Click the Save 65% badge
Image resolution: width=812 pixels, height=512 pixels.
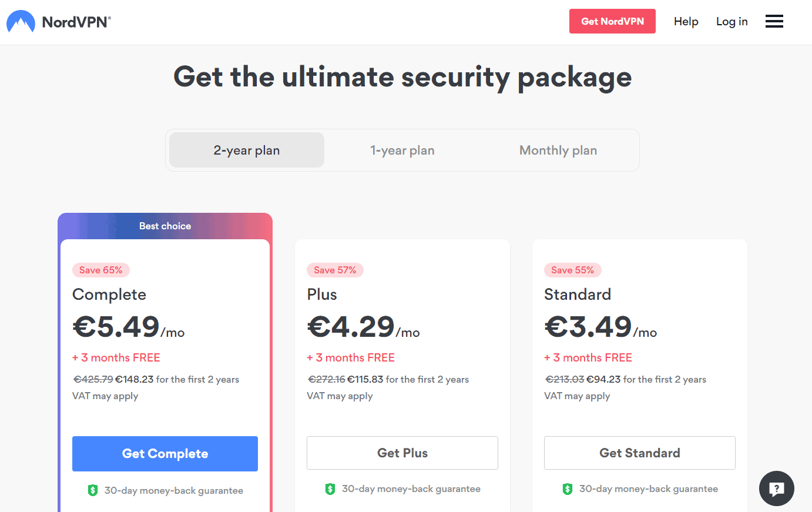[x=101, y=270]
